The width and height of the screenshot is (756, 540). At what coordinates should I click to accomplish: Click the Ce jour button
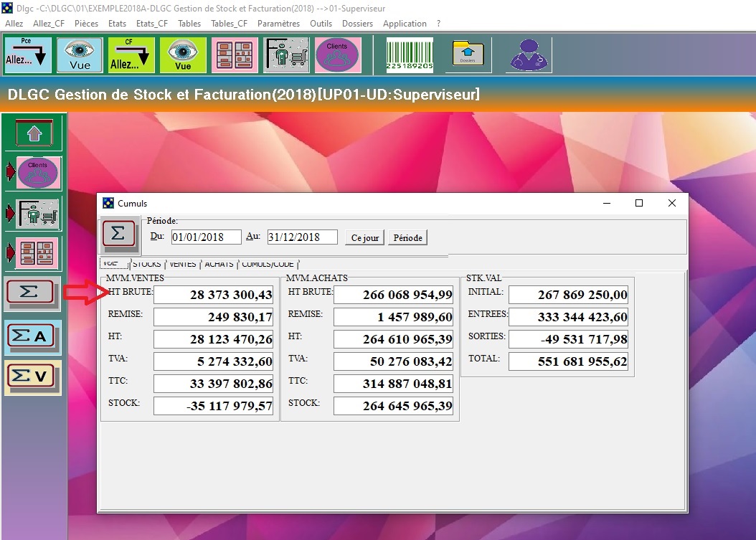(365, 237)
